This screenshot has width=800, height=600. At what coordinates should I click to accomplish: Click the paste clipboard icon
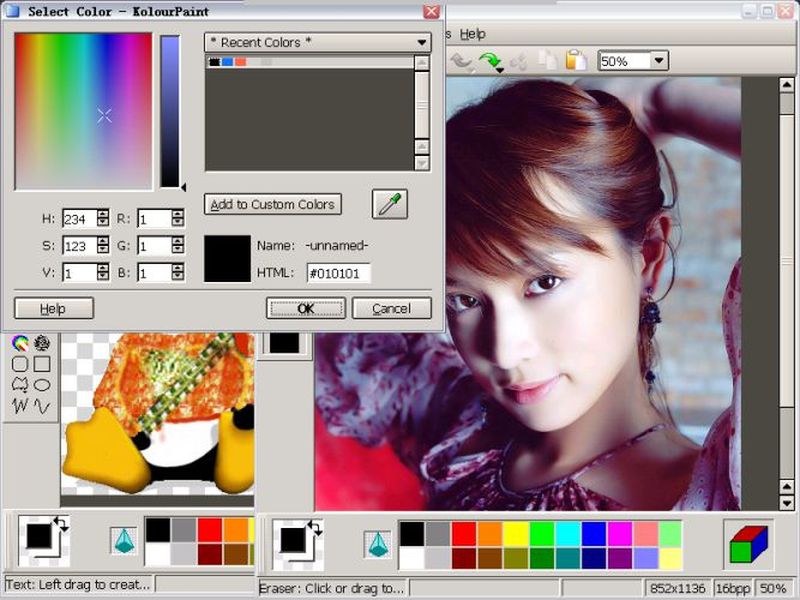coord(576,61)
